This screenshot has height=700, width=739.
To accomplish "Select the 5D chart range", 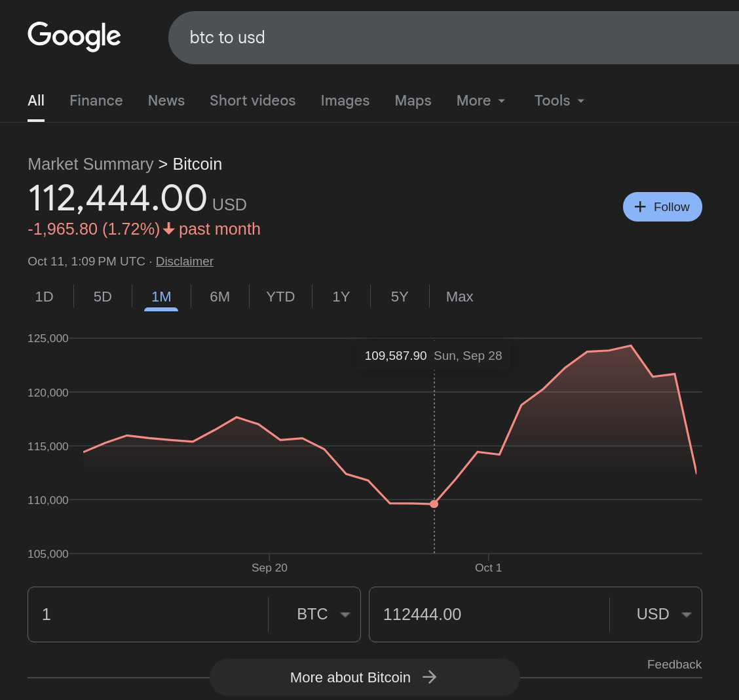I will pos(102,296).
